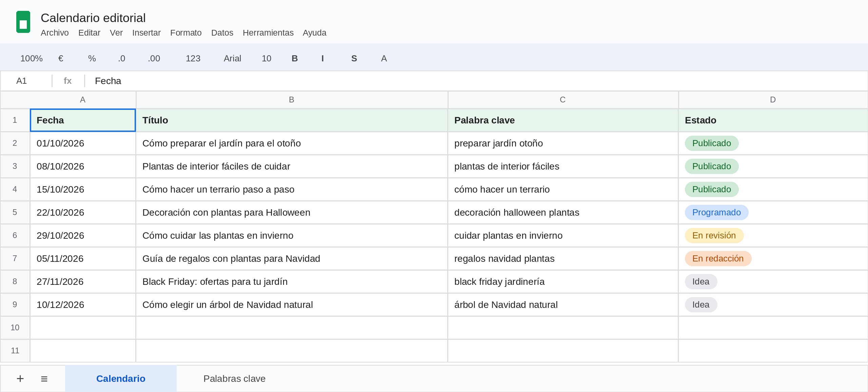Select the Título header cell

(292, 120)
